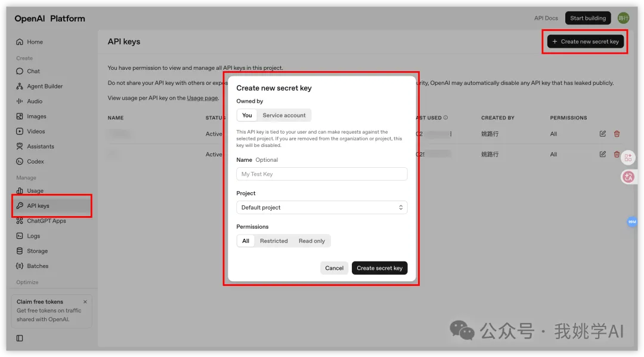Click Claim free tokens heading
644x357 pixels.
[40, 302]
